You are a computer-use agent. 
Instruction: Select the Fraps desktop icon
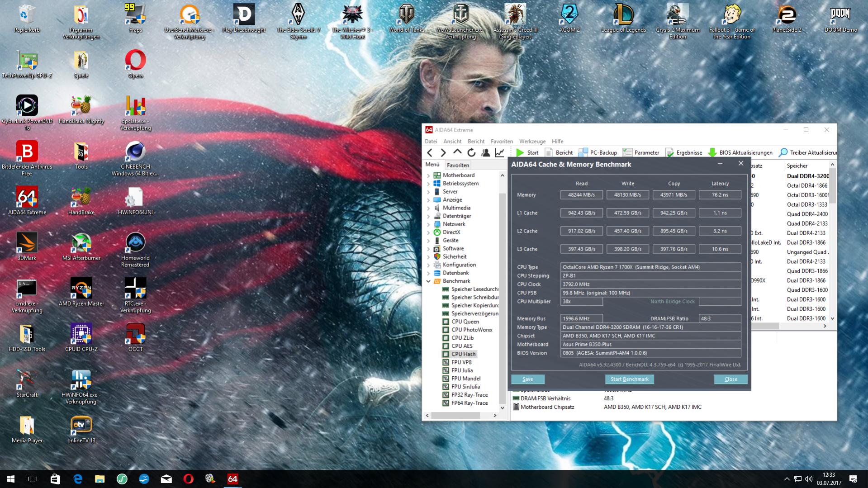point(135,19)
